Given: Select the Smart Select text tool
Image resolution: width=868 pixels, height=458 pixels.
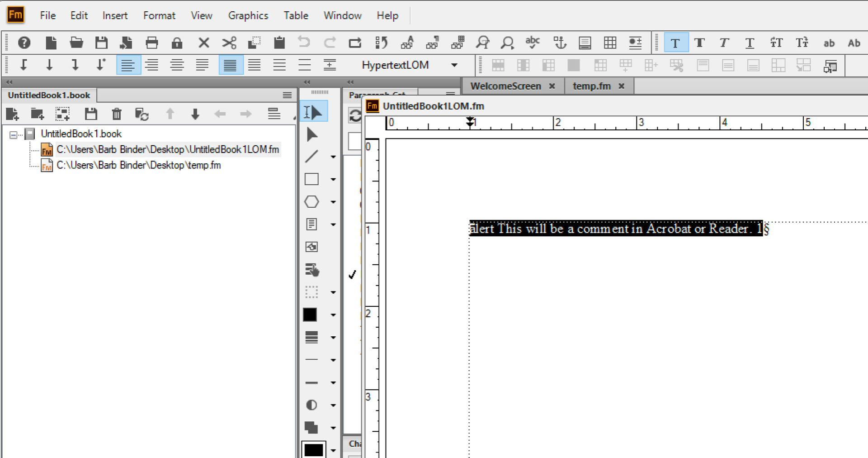Looking at the screenshot, I should pyautogui.click(x=313, y=112).
